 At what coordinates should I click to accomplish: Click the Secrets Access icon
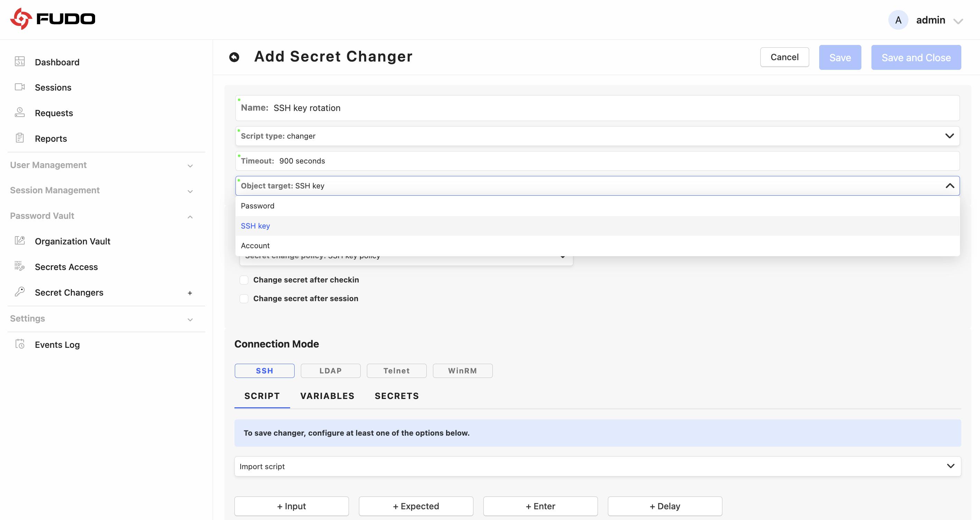click(x=20, y=266)
